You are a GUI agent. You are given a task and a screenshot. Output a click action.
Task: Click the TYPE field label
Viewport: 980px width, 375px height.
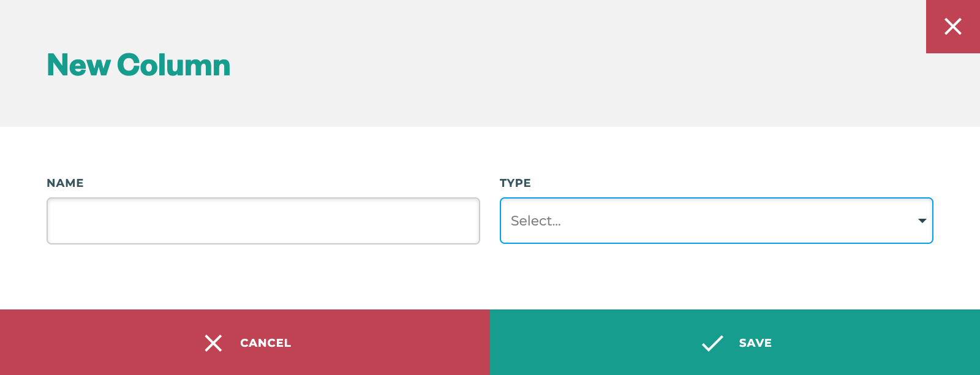515,183
